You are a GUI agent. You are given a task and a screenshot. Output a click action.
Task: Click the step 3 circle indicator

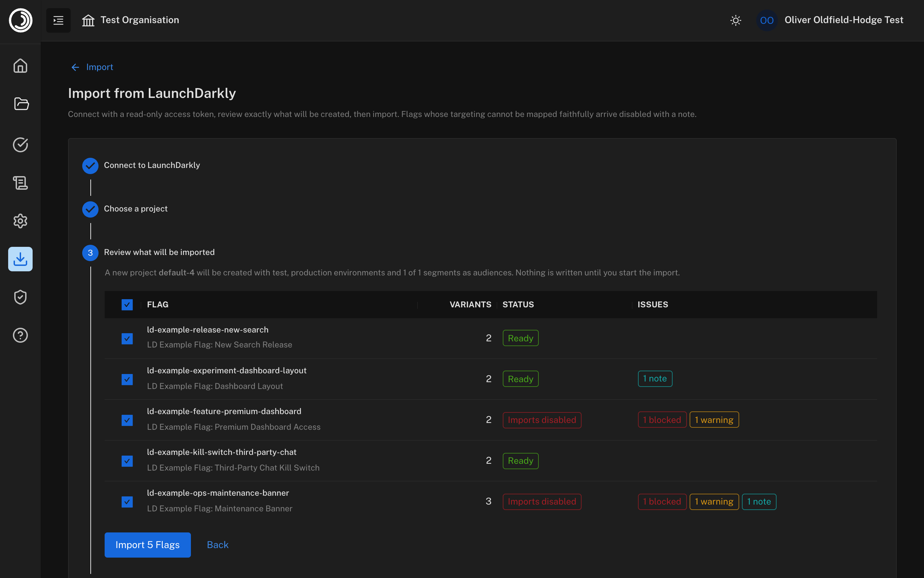pos(90,253)
